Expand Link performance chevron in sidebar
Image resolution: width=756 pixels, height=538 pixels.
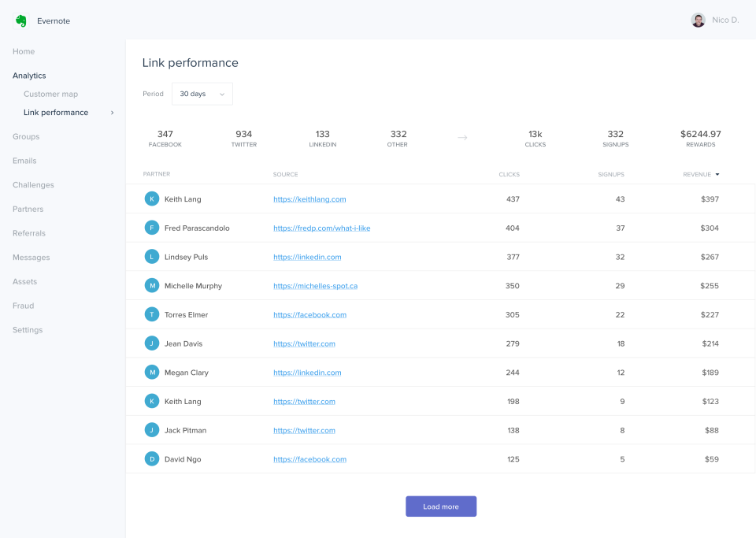point(112,113)
